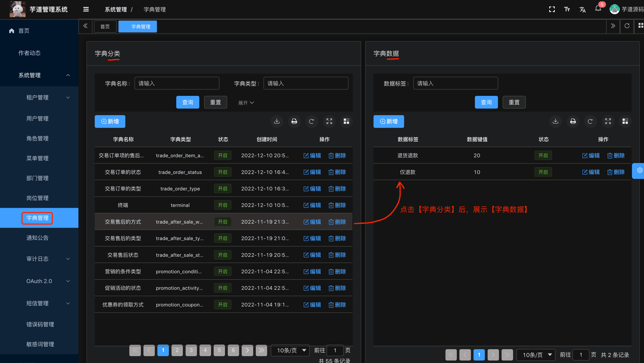The height and width of the screenshot is (363, 644).
Task: Print the dictionary data table
Action: [x=573, y=121]
